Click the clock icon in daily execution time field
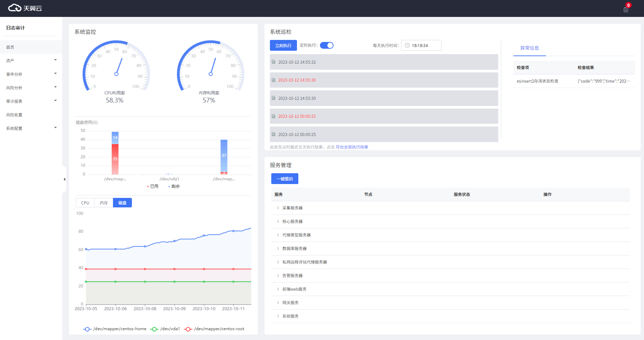Screen dimensions: 644x340 coord(407,45)
